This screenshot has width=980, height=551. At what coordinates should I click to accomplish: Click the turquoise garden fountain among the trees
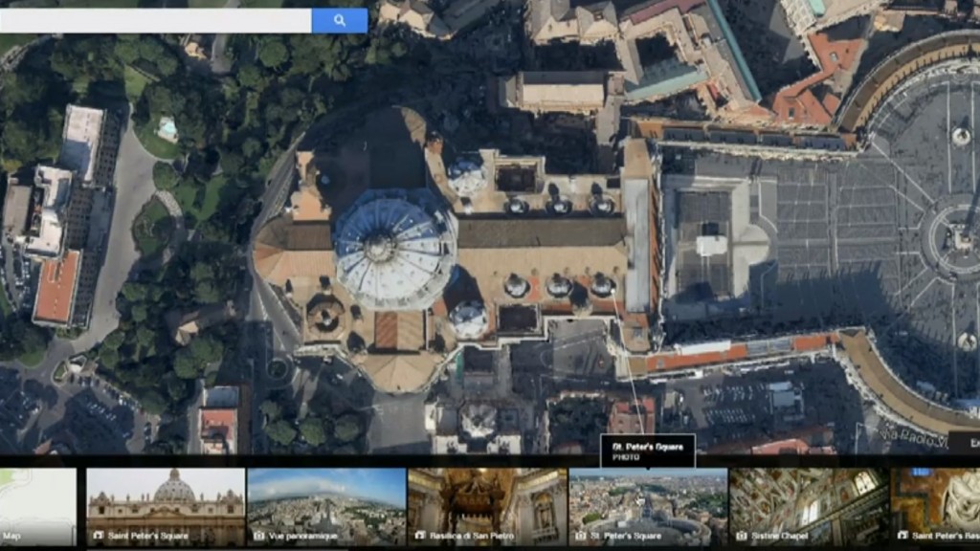[167, 128]
